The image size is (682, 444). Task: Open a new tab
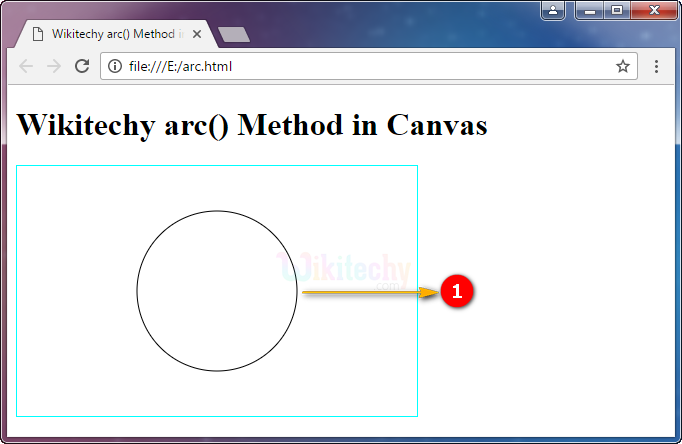233,35
